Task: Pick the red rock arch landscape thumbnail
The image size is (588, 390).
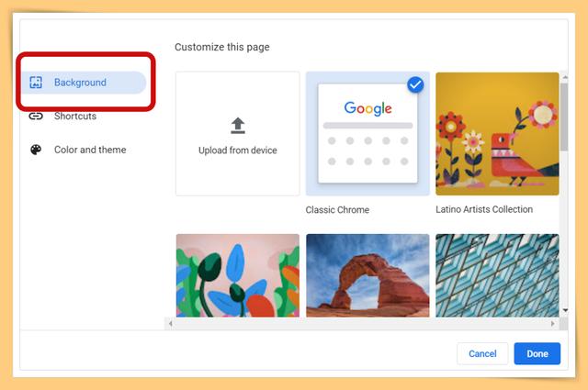Action: [x=367, y=275]
